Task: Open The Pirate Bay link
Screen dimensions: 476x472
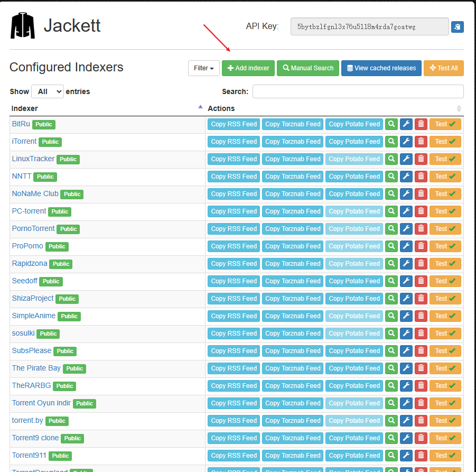Action: tap(36, 368)
